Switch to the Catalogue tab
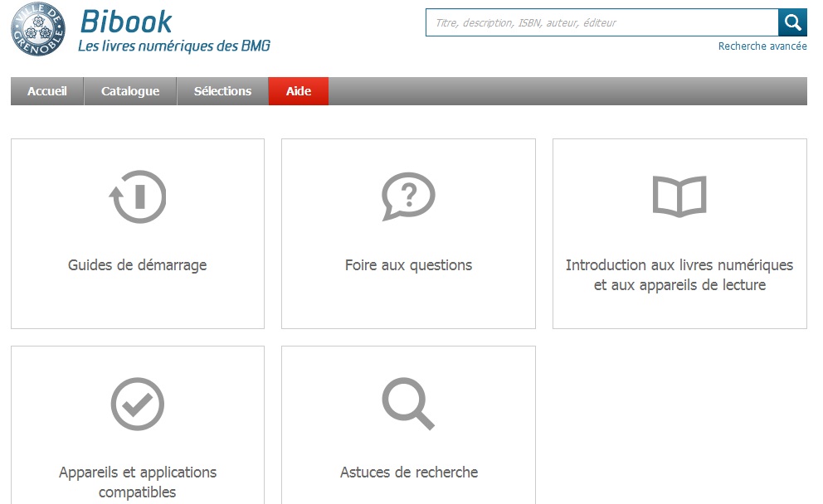Viewport: 823px width, 504px height. pyautogui.click(x=130, y=91)
